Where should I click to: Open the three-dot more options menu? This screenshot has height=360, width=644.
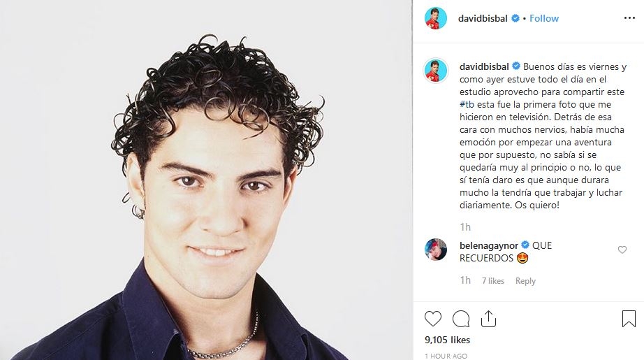tap(629, 18)
